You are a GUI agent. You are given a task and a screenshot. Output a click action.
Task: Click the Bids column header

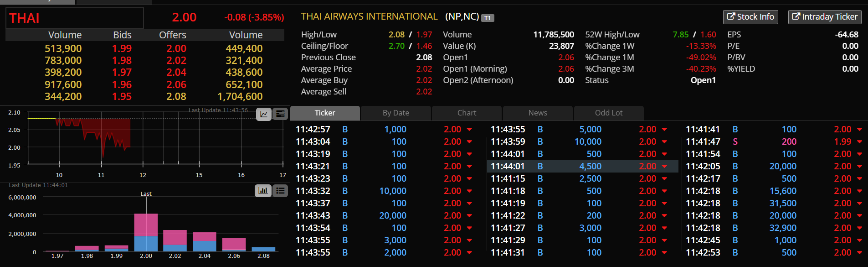pos(122,35)
